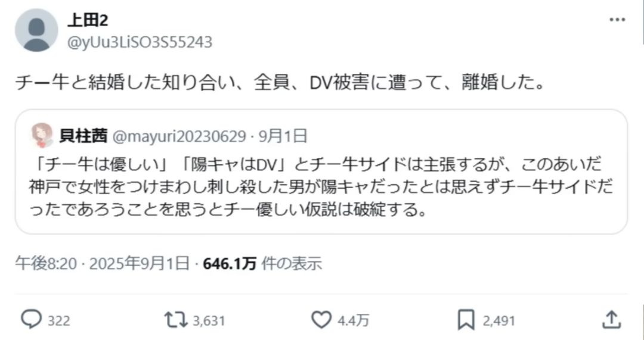Click the 2,491 bookmarks count

click(x=499, y=320)
